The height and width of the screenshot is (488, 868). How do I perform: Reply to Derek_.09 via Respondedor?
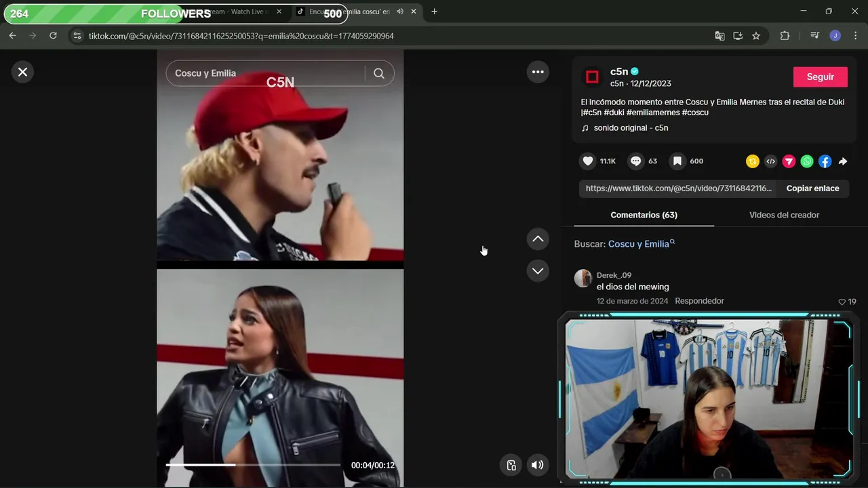[x=699, y=301]
